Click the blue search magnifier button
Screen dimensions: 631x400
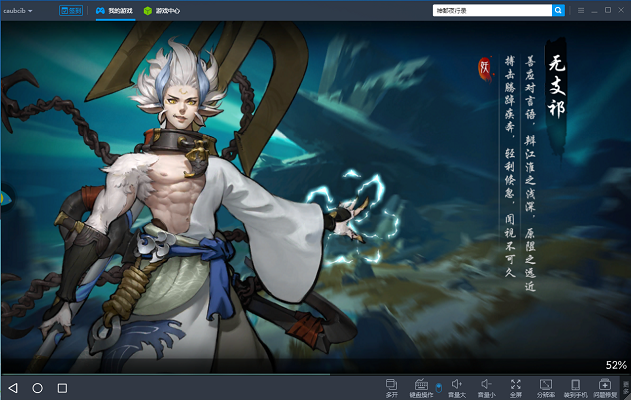point(558,10)
